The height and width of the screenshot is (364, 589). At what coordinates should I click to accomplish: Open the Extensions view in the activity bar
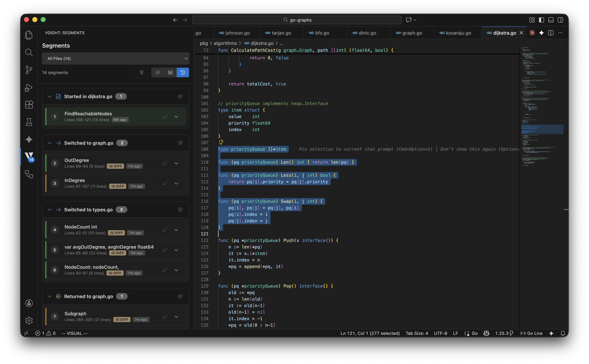click(29, 105)
